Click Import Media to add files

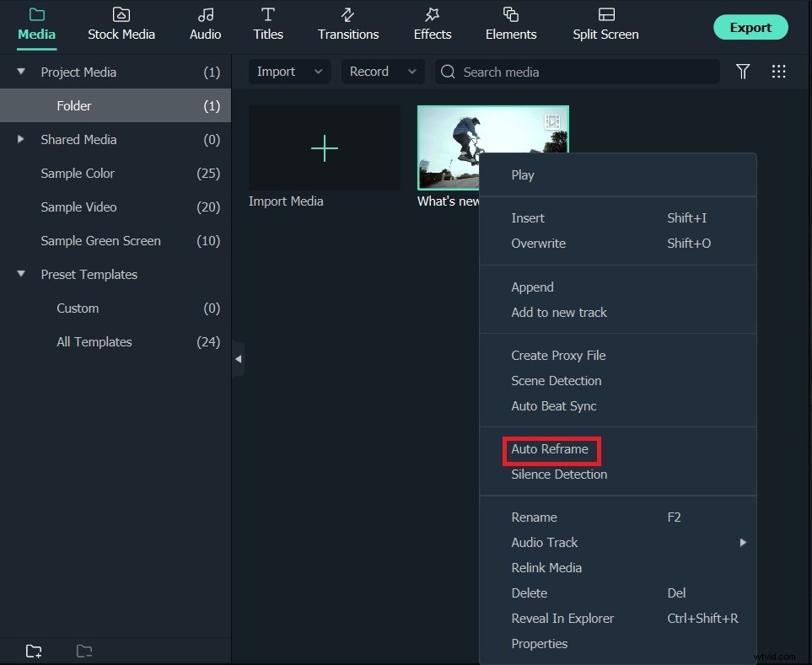[324, 147]
